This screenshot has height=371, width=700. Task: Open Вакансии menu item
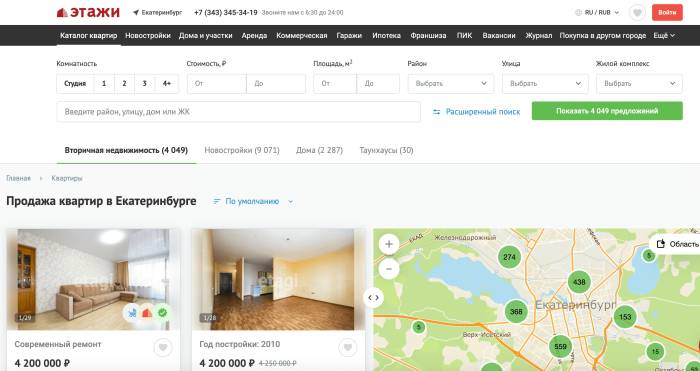click(499, 36)
